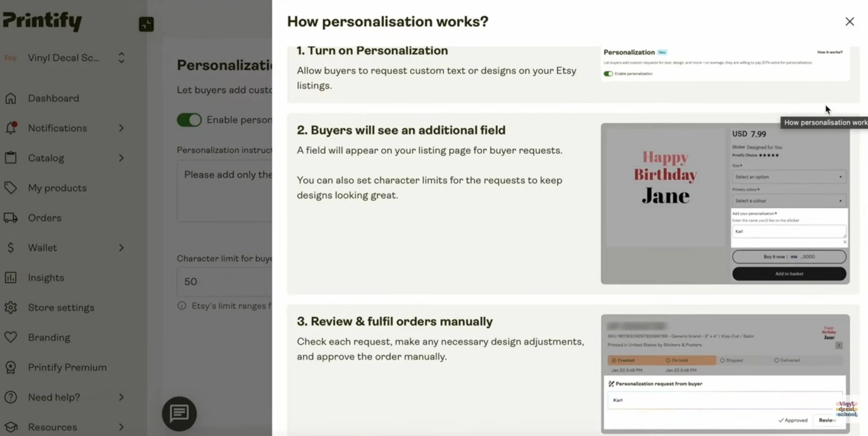The height and width of the screenshot is (436, 868).
Task: Click the Resources label in the sidebar
Action: [x=52, y=427]
